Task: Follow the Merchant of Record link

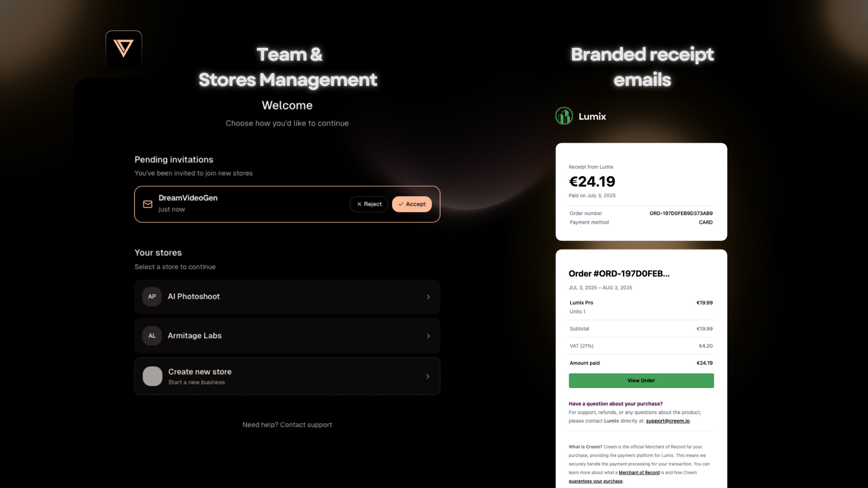Action: pos(639,473)
